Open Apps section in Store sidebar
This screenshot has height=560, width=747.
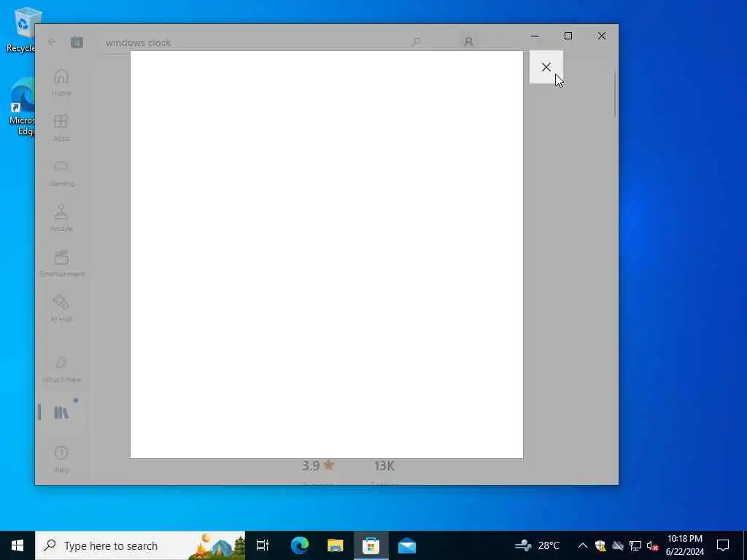point(61,128)
